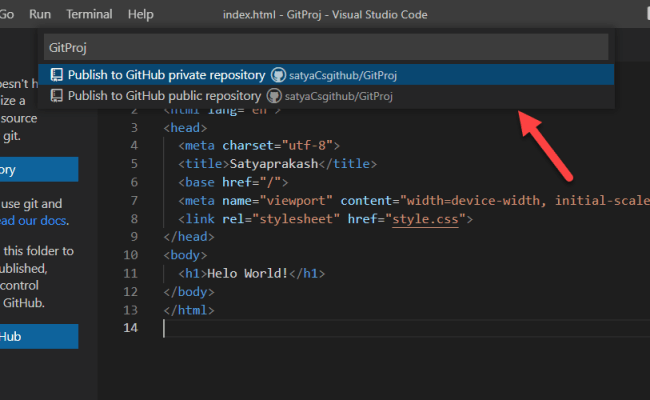Click the Satyaprakash title text in editor

point(274,164)
